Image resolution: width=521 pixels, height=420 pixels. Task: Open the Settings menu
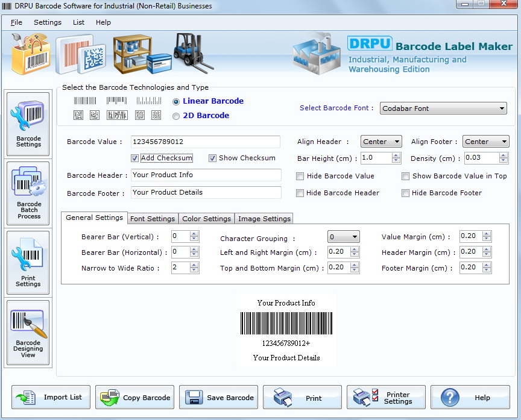click(x=48, y=22)
